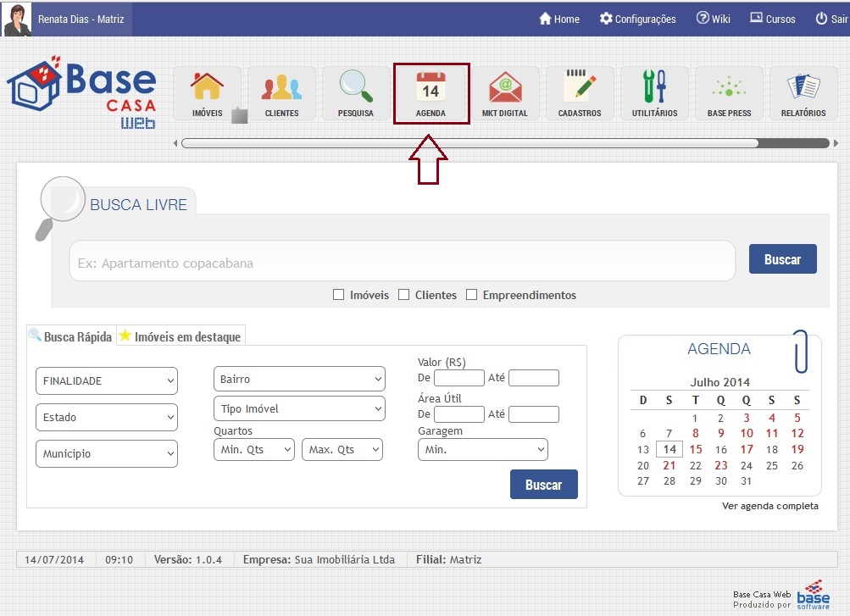Switch to Imóveis em destaque tab
This screenshot has height=616, width=850.
click(180, 336)
